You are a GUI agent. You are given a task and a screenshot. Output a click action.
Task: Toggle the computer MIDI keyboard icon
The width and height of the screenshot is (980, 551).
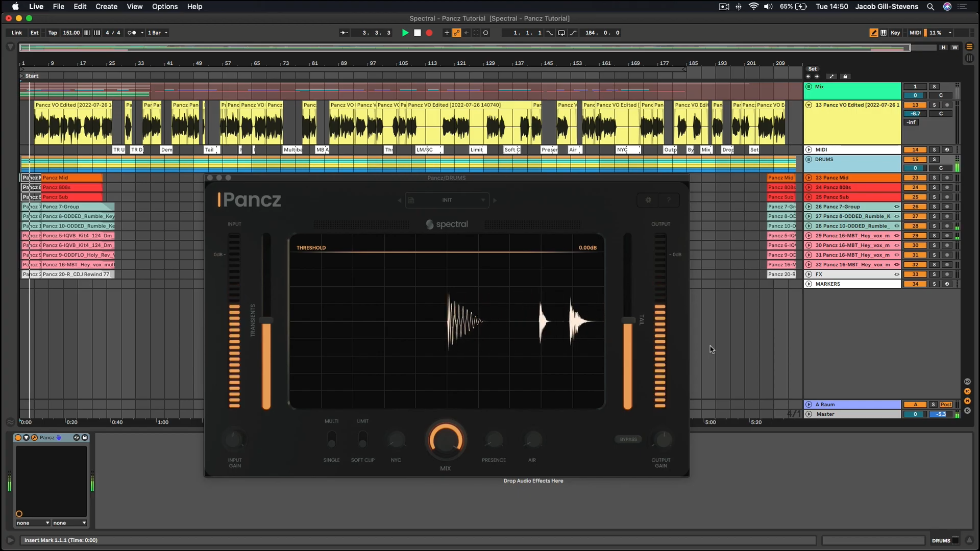click(x=884, y=33)
